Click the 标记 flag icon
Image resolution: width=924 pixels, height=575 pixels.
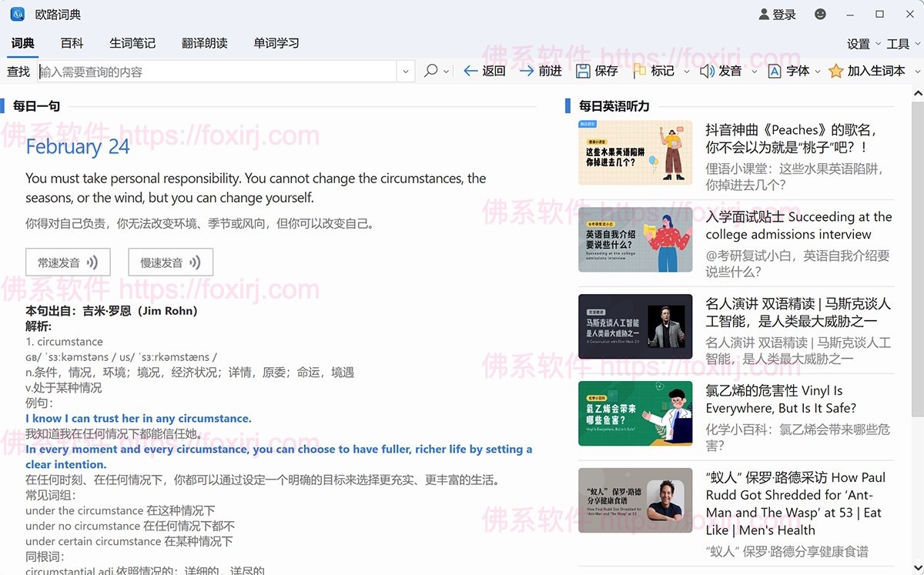640,71
